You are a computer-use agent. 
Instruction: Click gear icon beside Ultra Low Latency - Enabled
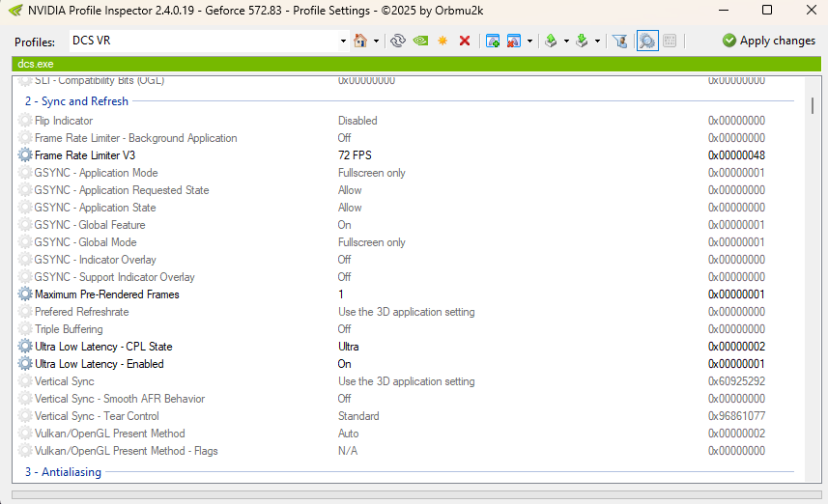pyautogui.click(x=25, y=364)
